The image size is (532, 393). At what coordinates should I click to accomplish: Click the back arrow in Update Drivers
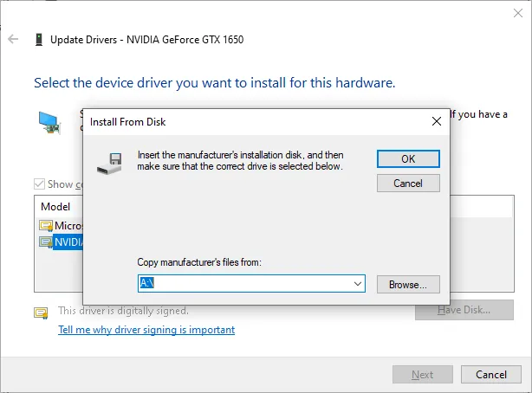point(13,39)
